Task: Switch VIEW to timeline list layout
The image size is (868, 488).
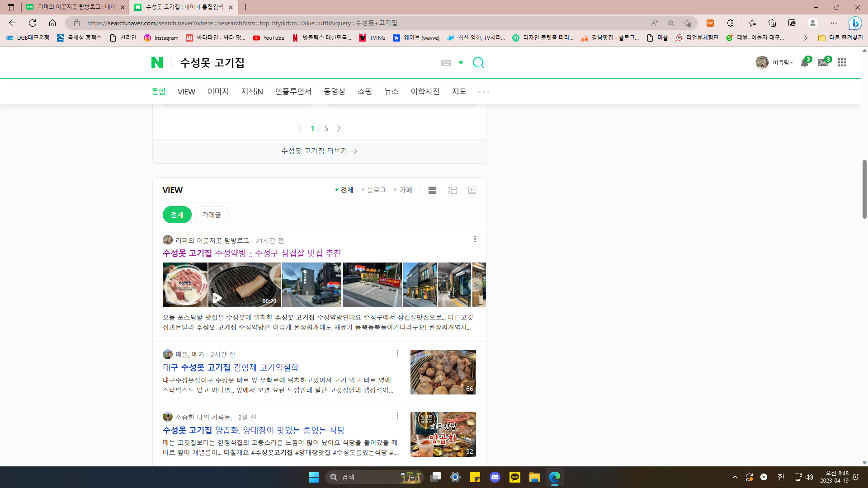Action: pos(452,190)
